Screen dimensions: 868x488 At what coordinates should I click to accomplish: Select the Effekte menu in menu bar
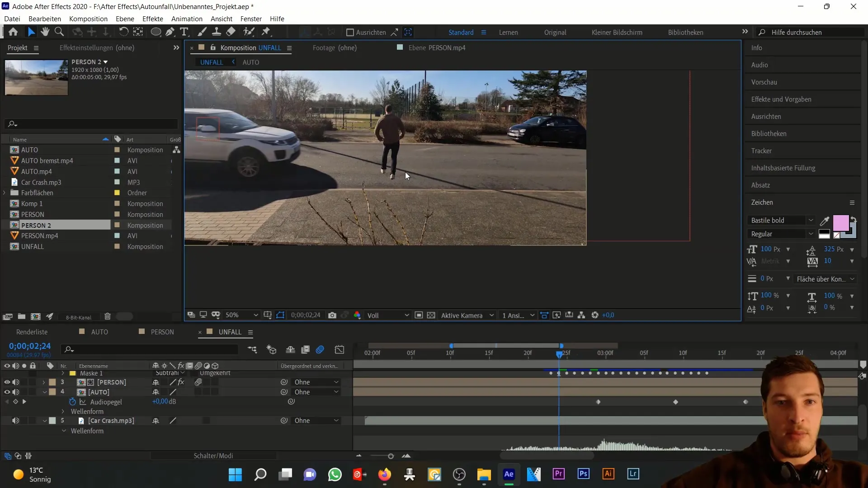click(x=153, y=19)
